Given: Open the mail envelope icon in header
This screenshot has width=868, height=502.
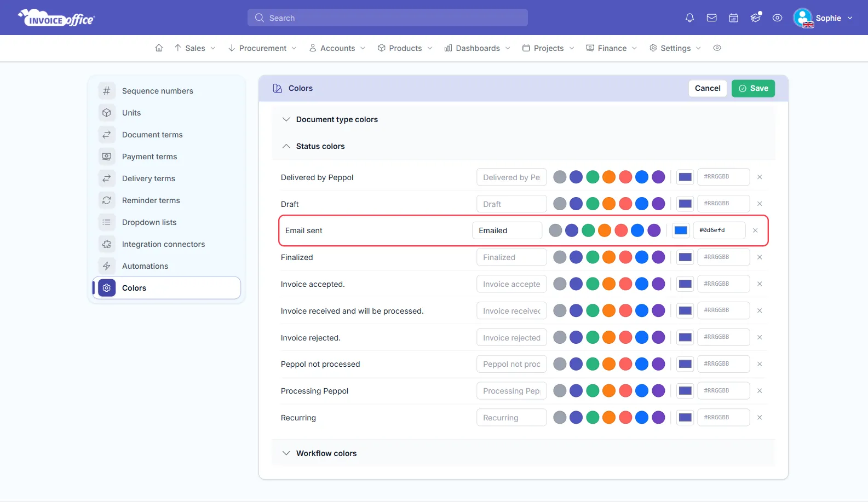Looking at the screenshot, I should [711, 18].
